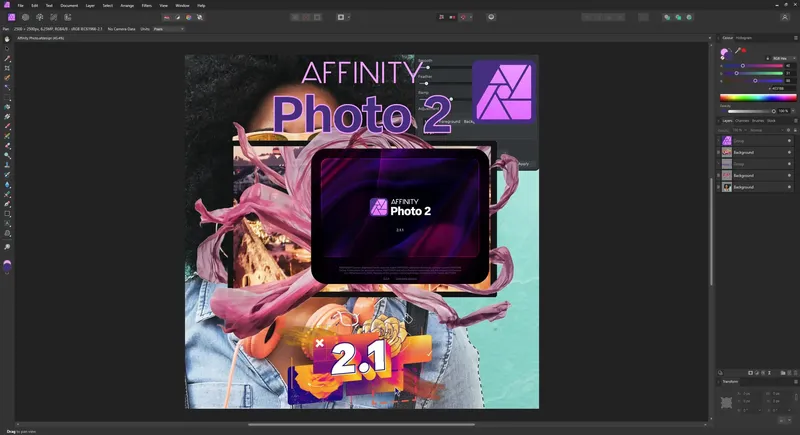The width and height of the screenshot is (800, 435).
Task: Switch to the Stock tab
Action: point(771,121)
